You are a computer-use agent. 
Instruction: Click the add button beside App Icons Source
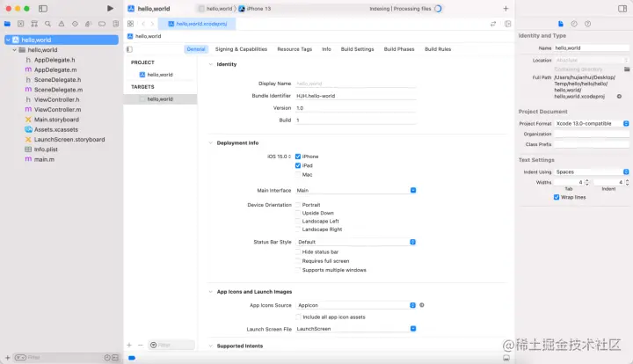[x=422, y=305]
